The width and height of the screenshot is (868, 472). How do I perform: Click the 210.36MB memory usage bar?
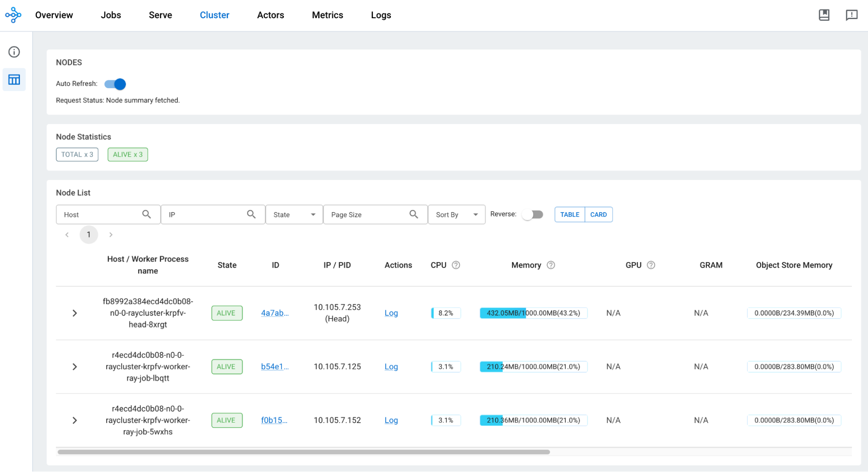(533, 420)
